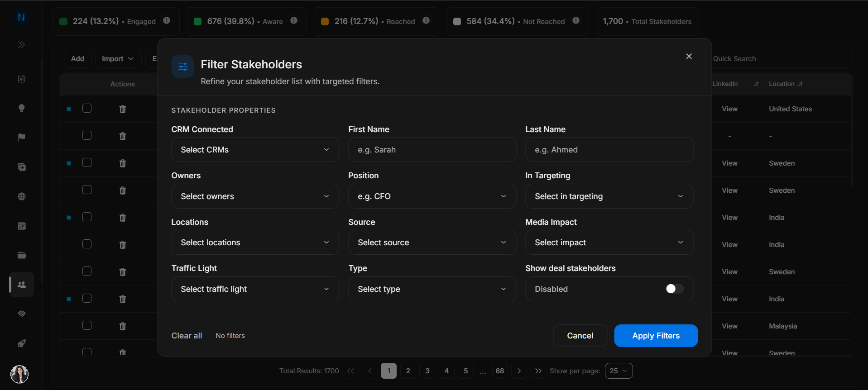Image resolution: width=868 pixels, height=390 pixels.
Task: Open the flag sidebar icon
Action: [21, 138]
